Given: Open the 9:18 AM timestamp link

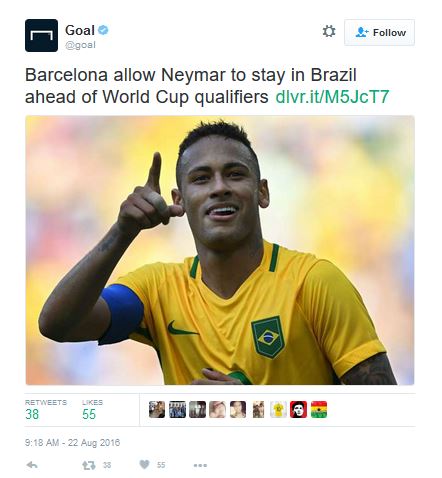Looking at the screenshot, I should pyautogui.click(x=72, y=443).
